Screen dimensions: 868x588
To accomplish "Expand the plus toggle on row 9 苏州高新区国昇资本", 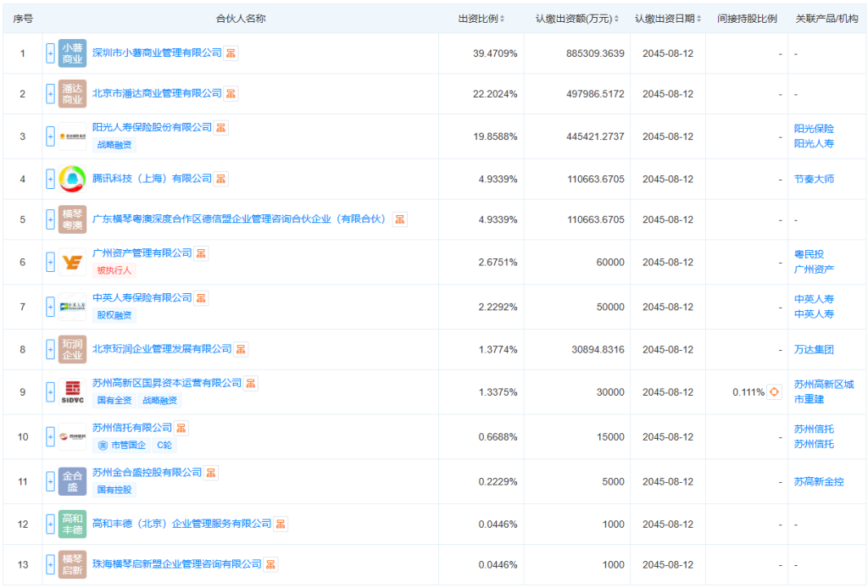I will tap(50, 392).
